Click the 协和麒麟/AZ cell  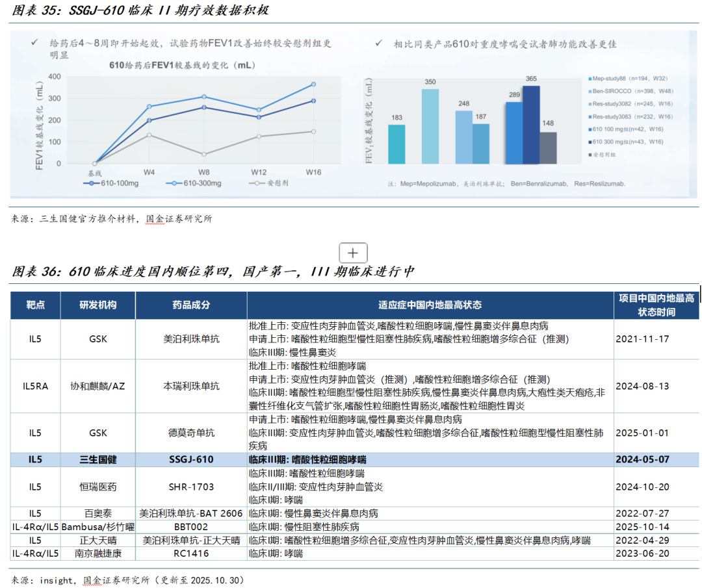coord(98,386)
